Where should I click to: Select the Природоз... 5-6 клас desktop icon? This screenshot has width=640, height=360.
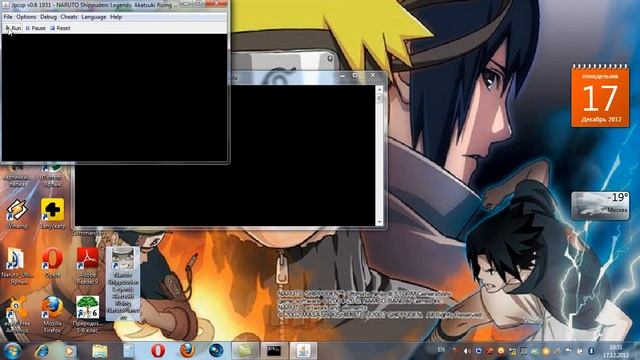[87, 315]
